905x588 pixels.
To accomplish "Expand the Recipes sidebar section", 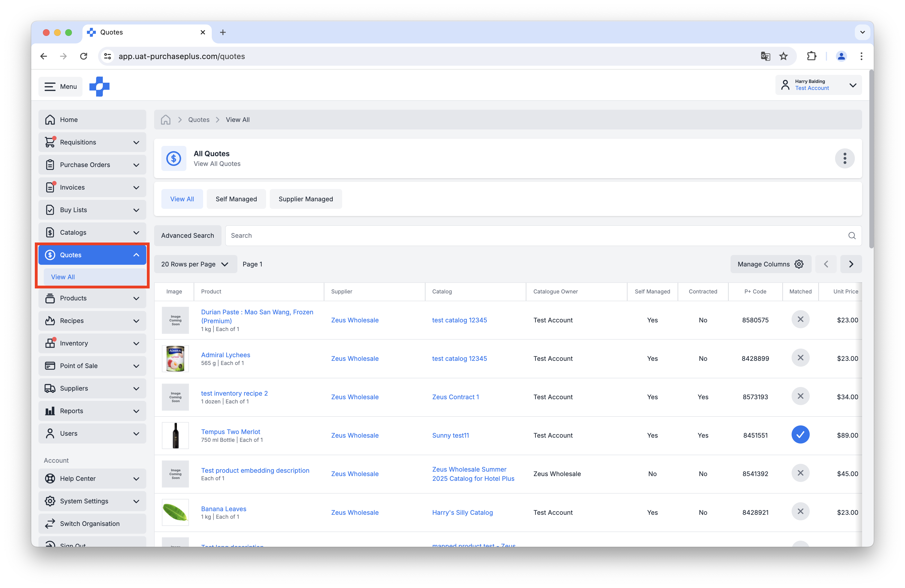I will tap(93, 321).
